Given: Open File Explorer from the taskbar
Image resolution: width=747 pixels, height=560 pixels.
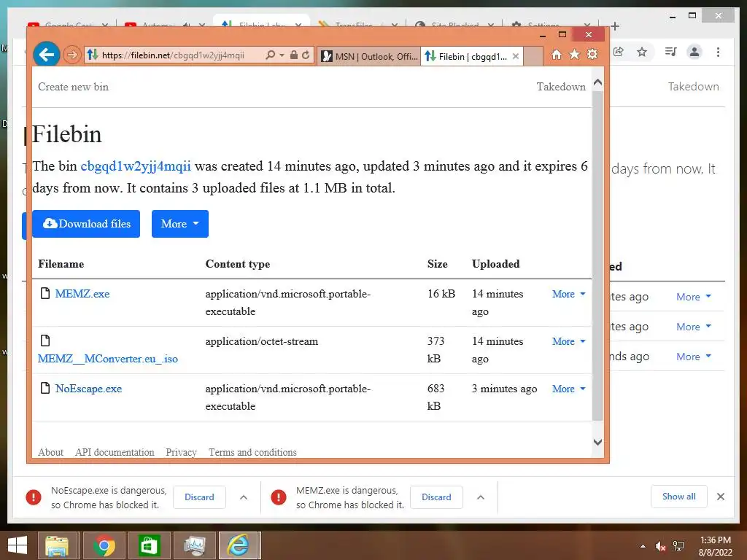Looking at the screenshot, I should (57, 545).
